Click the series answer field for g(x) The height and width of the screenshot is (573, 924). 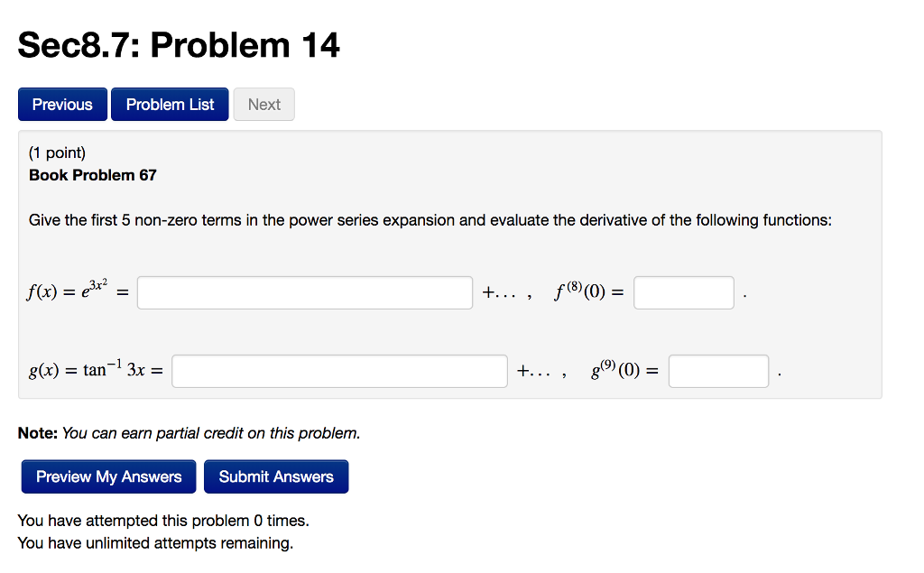[338, 370]
